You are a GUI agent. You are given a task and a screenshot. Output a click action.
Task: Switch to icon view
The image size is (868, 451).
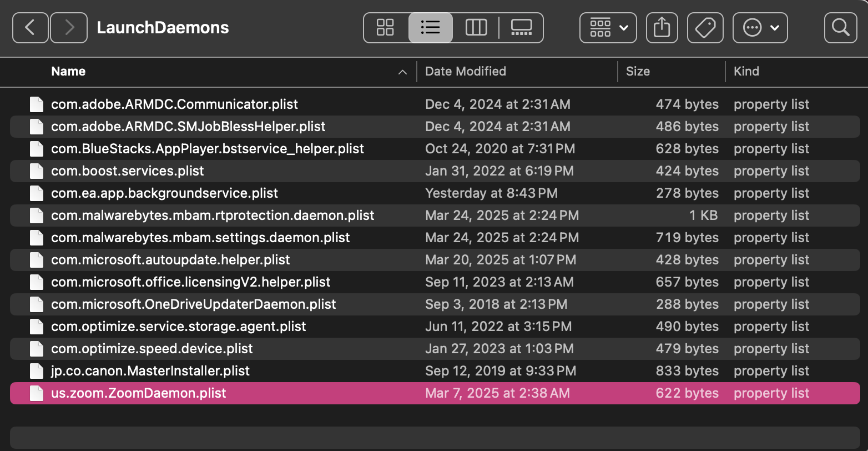tap(385, 27)
